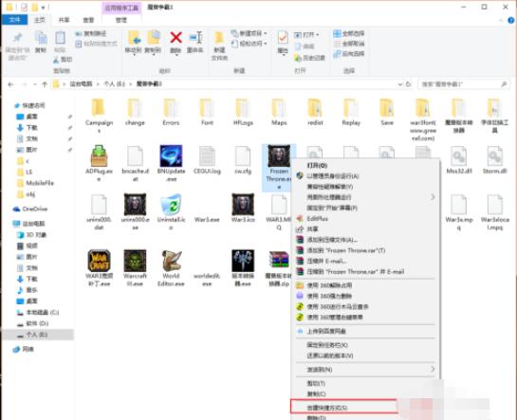The height and width of the screenshot is (420, 517).
Task: Click the Back navigation arrow
Action: (10, 84)
